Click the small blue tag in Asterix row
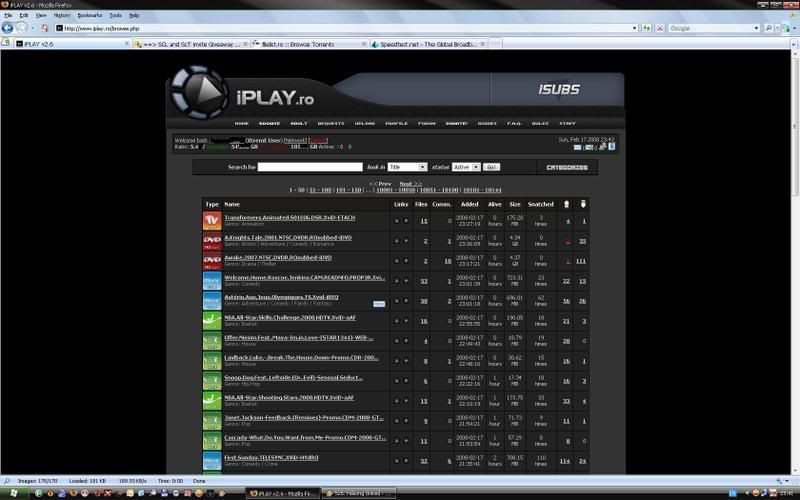The image size is (800, 500). click(379, 304)
